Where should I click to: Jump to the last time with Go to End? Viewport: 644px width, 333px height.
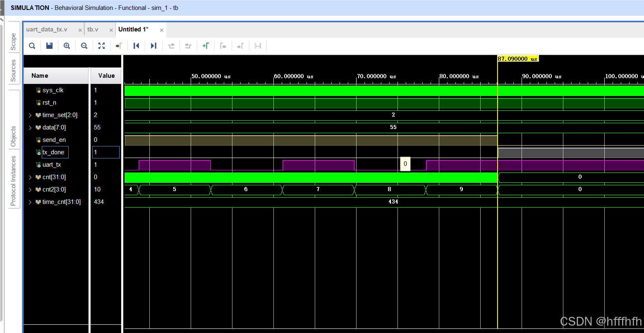pyautogui.click(x=153, y=46)
